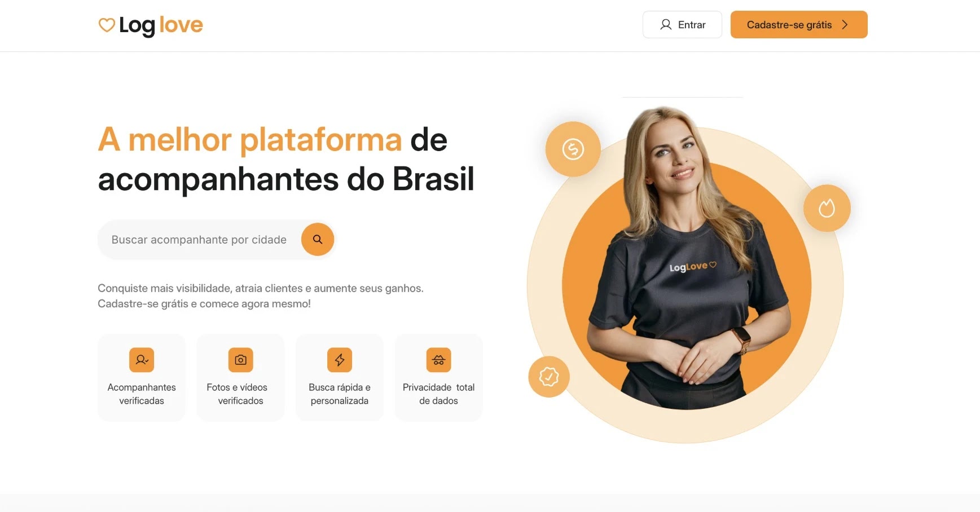Click the incognito icon above Privacidade total
The width and height of the screenshot is (980, 512).
point(438,360)
